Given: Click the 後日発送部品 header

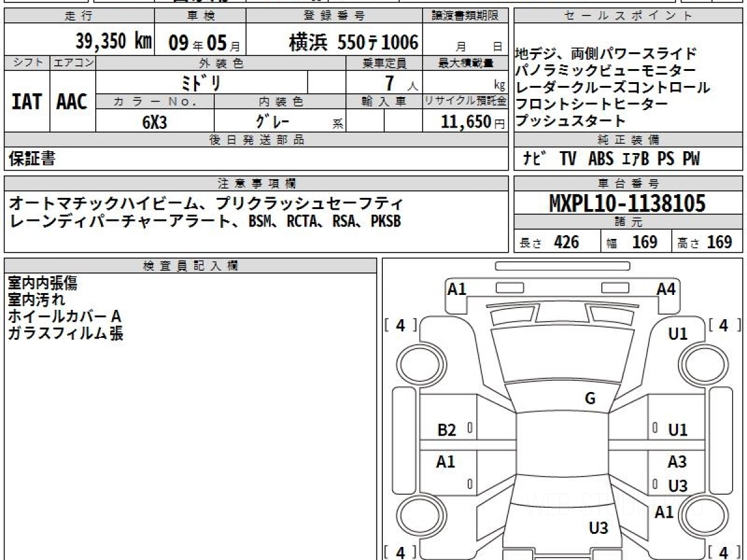Looking at the screenshot, I should (256, 140).
